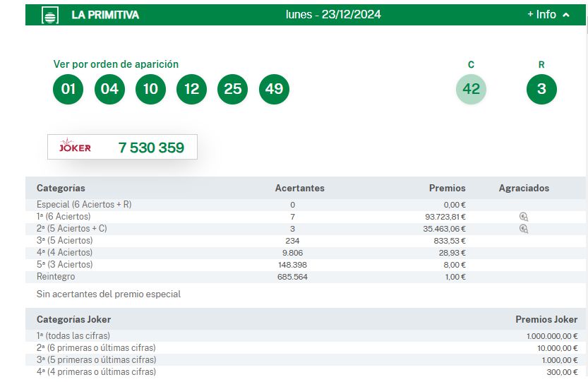Screen dimensions: 588x382
Task: Click winning ball number 01
Action: [68, 89]
